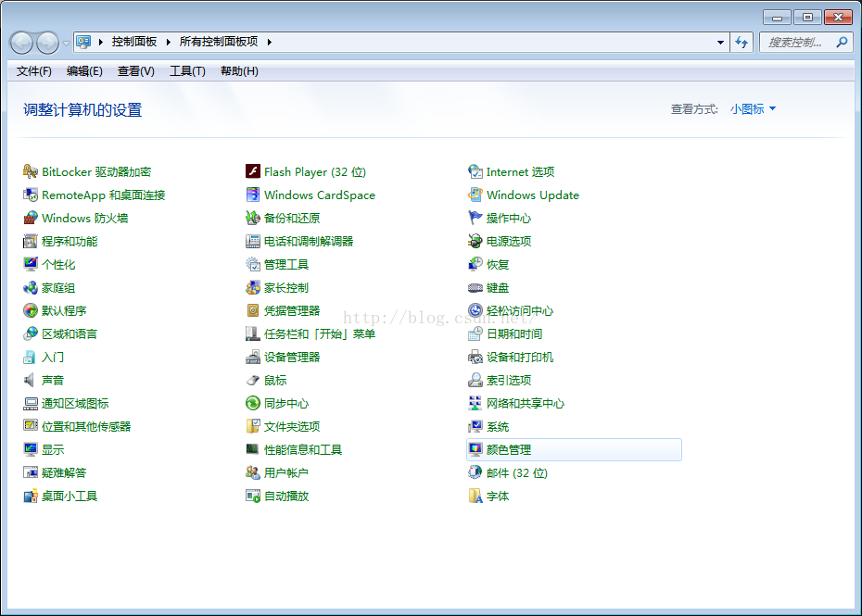Open the 电话和调制解调器 link
Image resolution: width=862 pixels, height=616 pixels.
[x=309, y=241]
